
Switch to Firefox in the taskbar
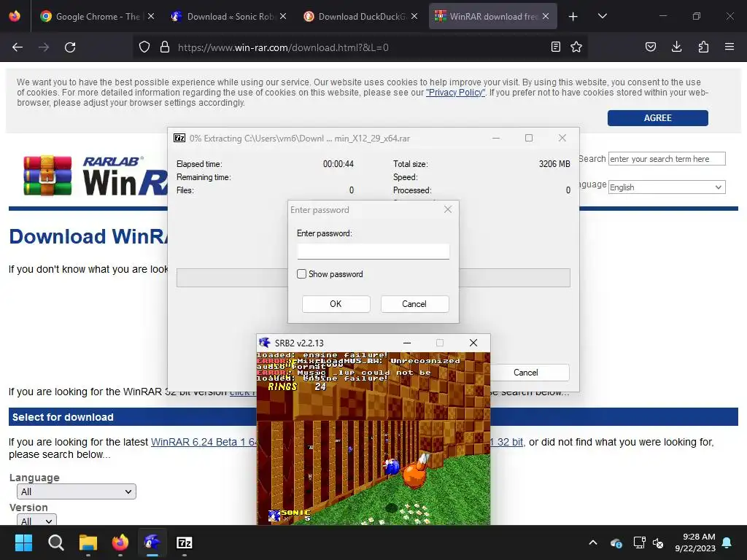(x=120, y=542)
